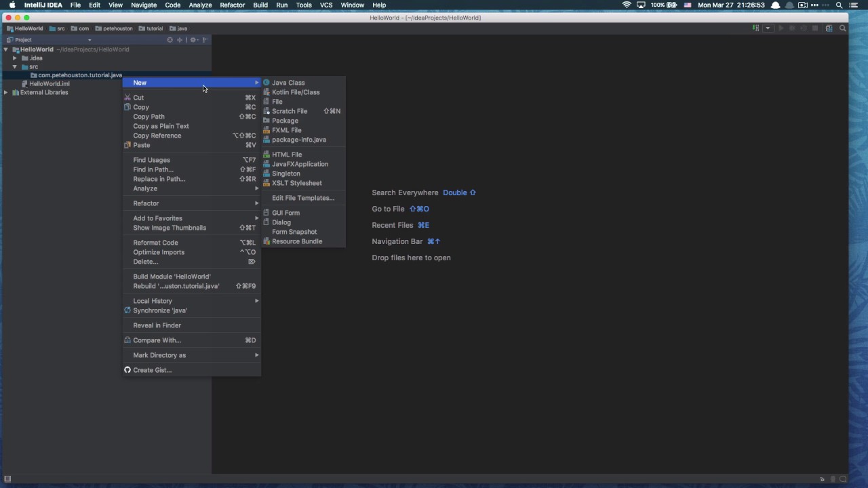The height and width of the screenshot is (488, 868).
Task: Select the Singleton template
Action: click(303, 174)
